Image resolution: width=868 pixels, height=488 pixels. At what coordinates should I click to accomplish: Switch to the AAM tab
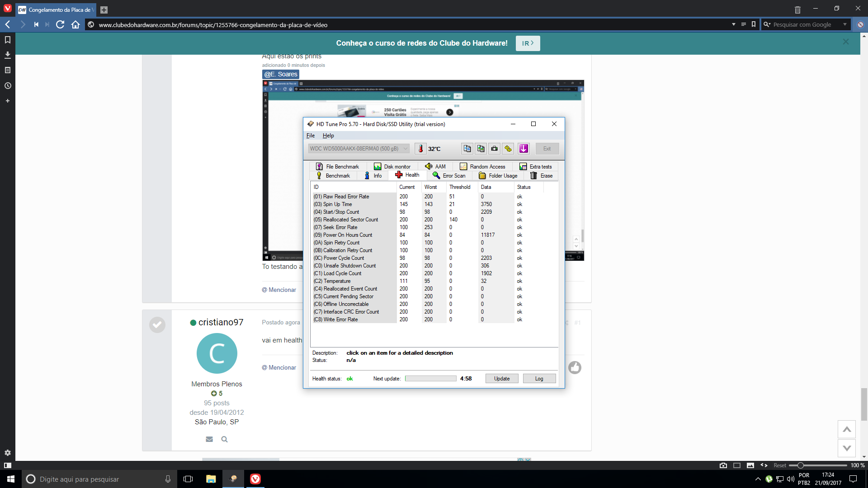pos(435,167)
